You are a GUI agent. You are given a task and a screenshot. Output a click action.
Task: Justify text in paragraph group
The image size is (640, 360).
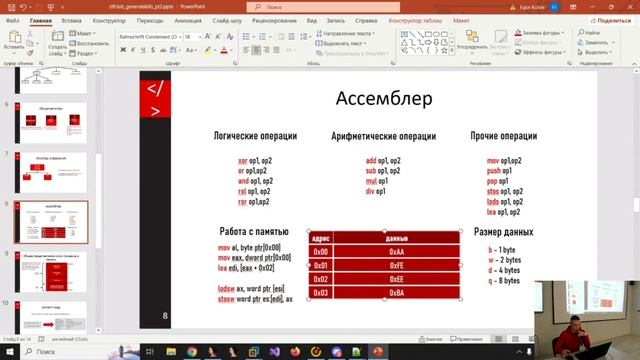(x=277, y=50)
